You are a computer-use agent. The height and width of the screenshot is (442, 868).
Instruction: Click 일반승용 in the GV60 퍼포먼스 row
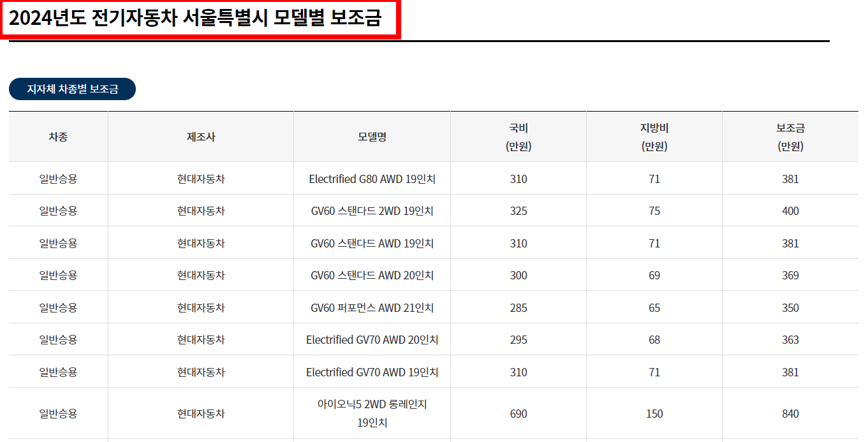58,308
